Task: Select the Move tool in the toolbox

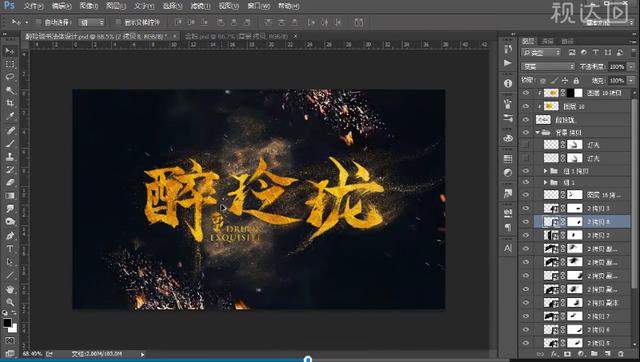Action: coord(10,51)
